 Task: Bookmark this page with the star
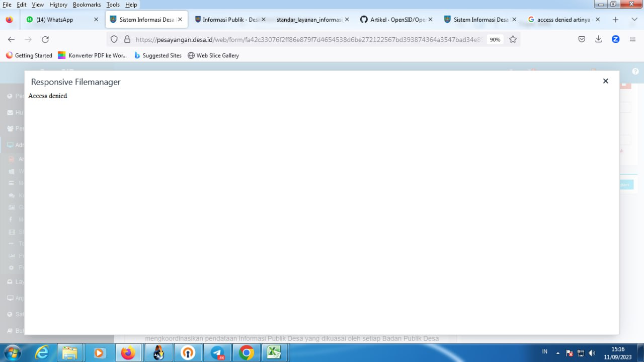513,39
